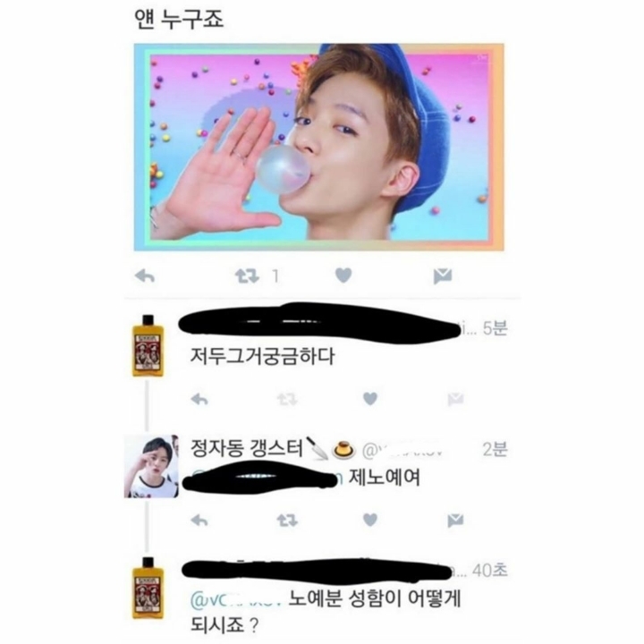Open the yellow bottle avatar on last reply
Image resolution: width=644 pixels, height=644 pixels.
click(148, 588)
